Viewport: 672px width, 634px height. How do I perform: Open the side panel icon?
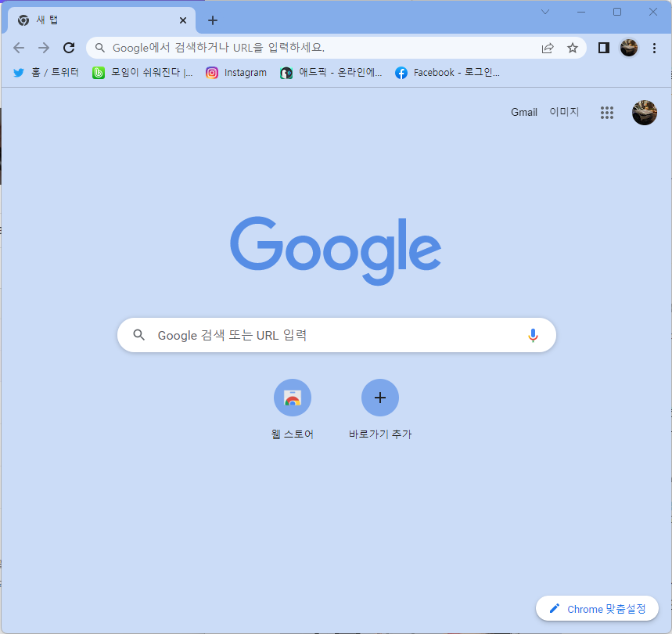pos(603,48)
